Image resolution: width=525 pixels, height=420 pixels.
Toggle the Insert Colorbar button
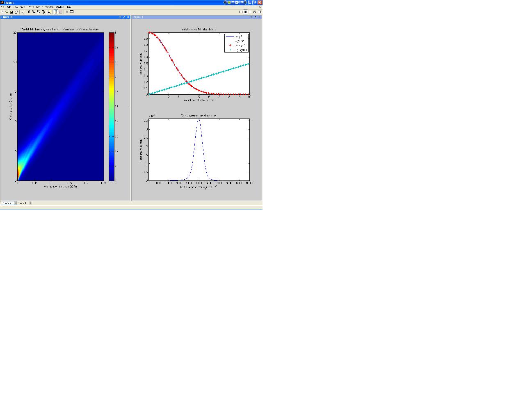(x=56, y=12)
